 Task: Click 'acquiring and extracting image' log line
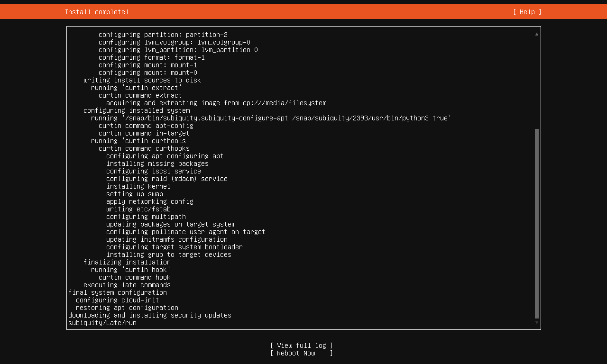point(216,103)
